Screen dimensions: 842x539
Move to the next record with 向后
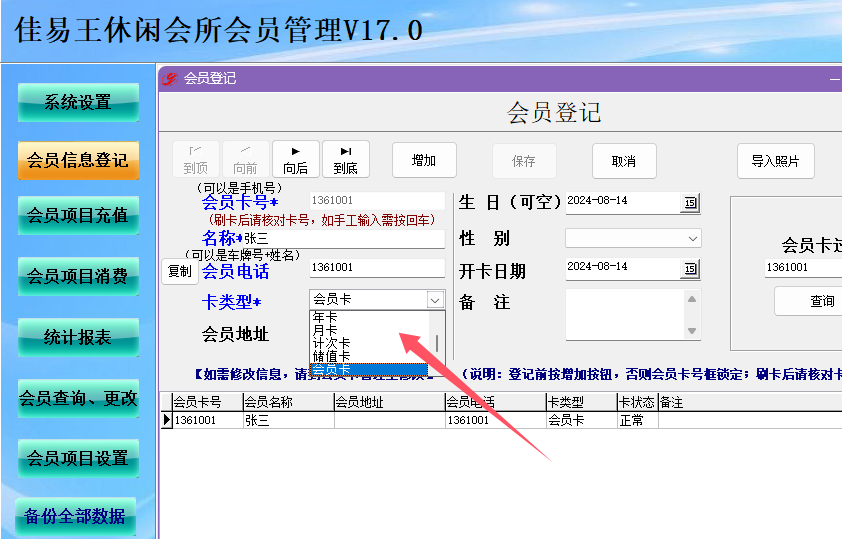click(295, 159)
